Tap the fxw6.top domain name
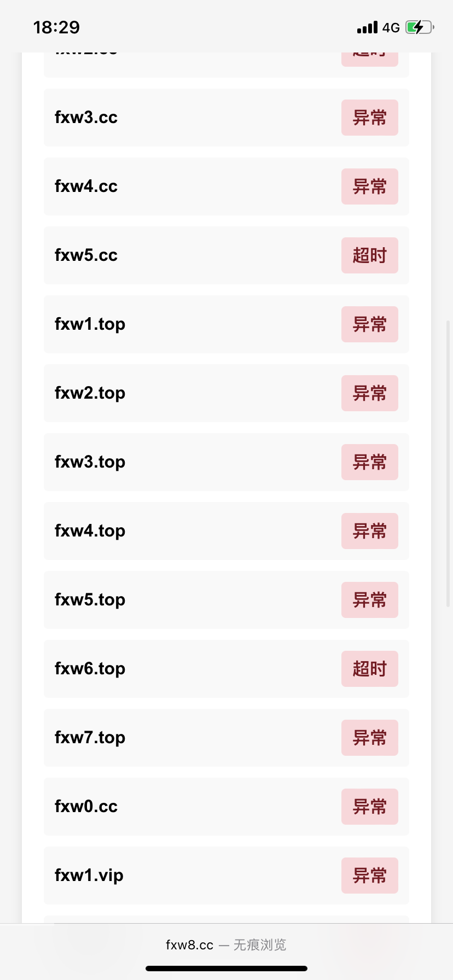 (x=90, y=669)
